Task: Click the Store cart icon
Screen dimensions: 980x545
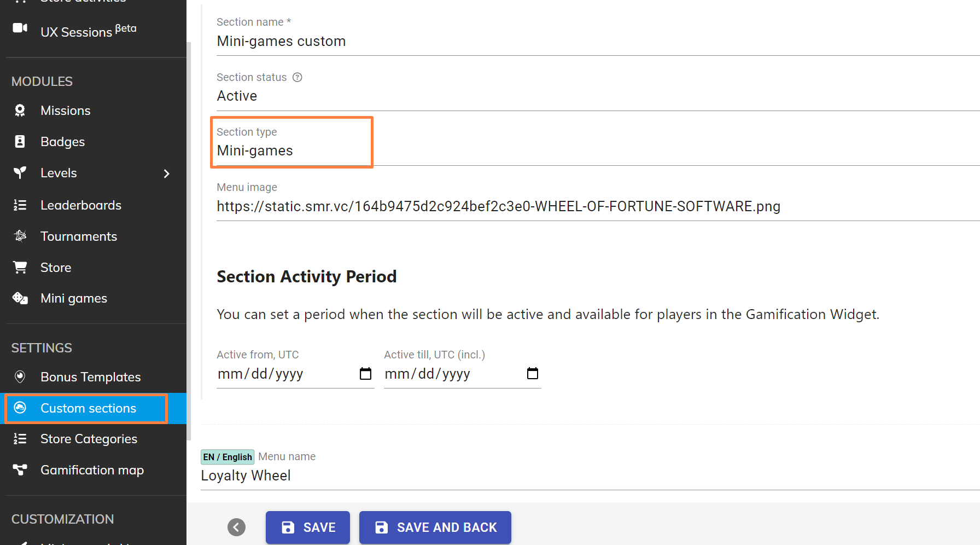Action: (x=20, y=268)
